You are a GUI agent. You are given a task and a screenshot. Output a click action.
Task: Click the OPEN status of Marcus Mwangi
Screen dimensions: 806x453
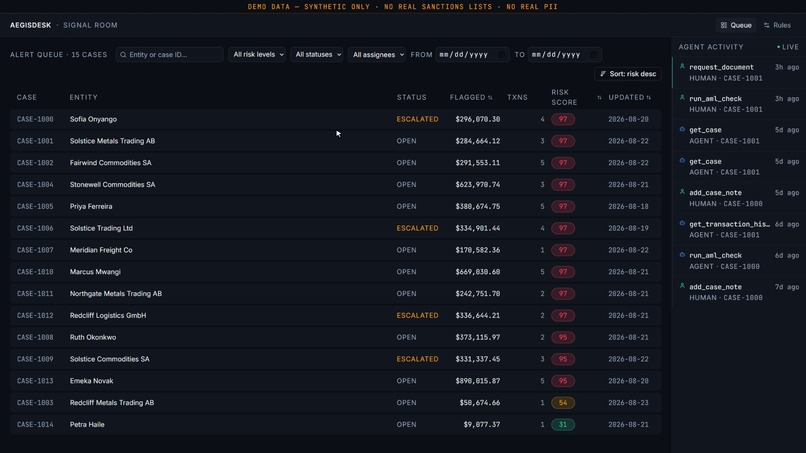click(406, 272)
